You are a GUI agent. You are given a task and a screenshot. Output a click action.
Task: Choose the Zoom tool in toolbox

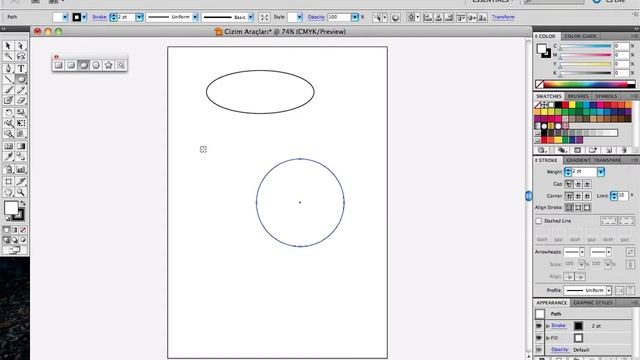point(20,192)
